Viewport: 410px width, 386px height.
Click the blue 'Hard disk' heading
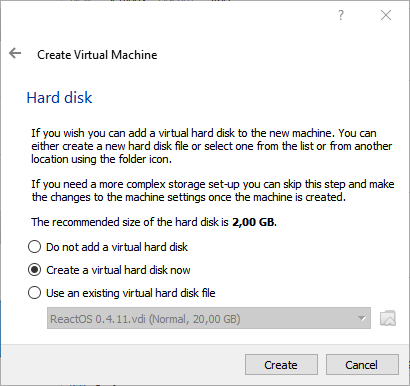pos(59,98)
